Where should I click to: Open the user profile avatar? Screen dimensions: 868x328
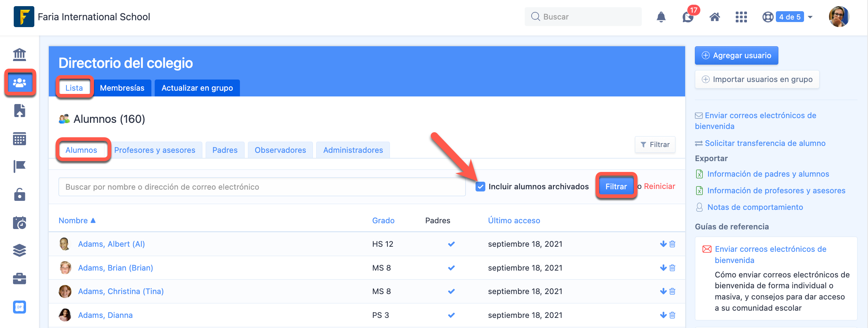click(x=839, y=17)
